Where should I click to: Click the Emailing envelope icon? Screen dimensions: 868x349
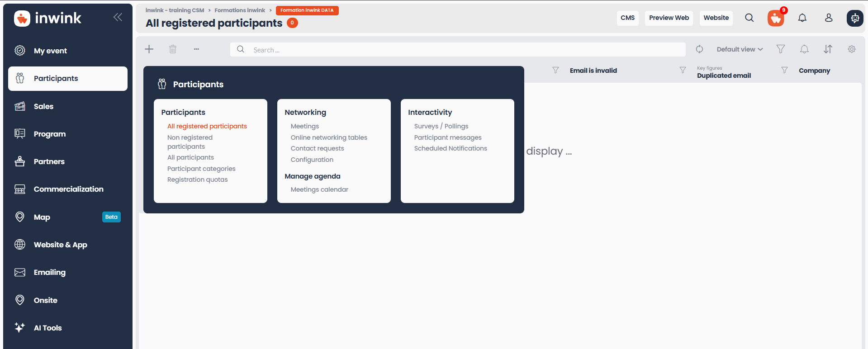coord(20,272)
